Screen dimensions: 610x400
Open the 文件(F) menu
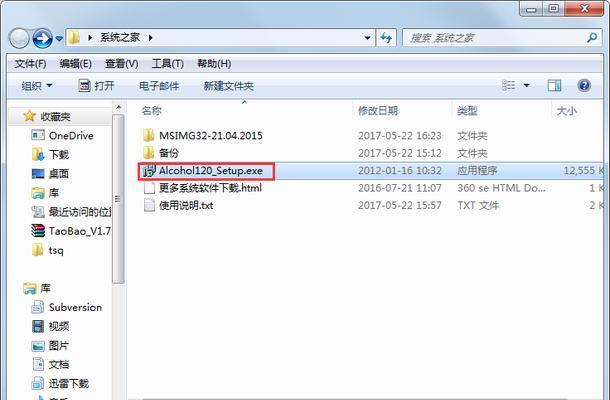click(x=30, y=63)
